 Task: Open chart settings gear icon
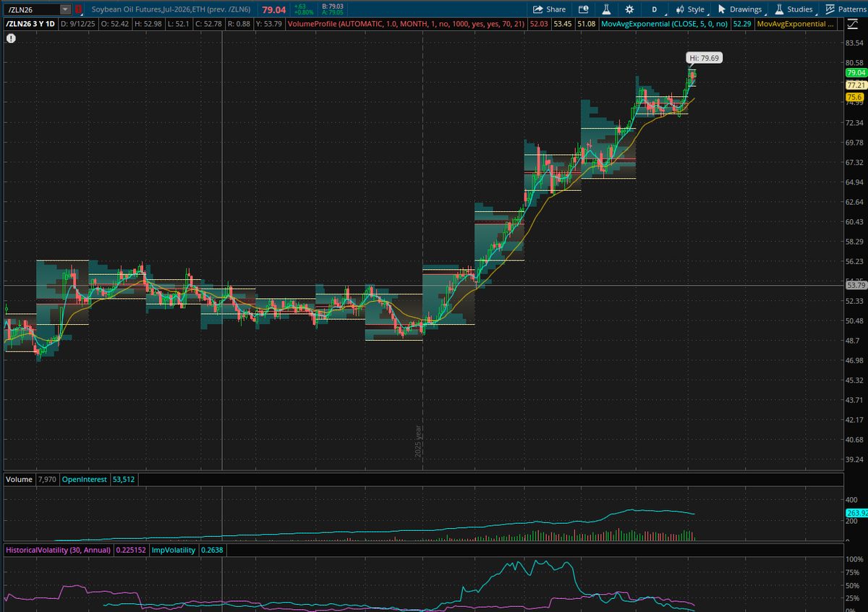point(629,9)
